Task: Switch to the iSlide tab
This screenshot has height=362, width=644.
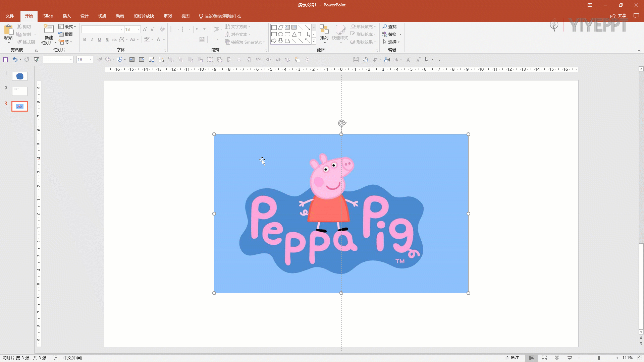Action: [x=48, y=16]
